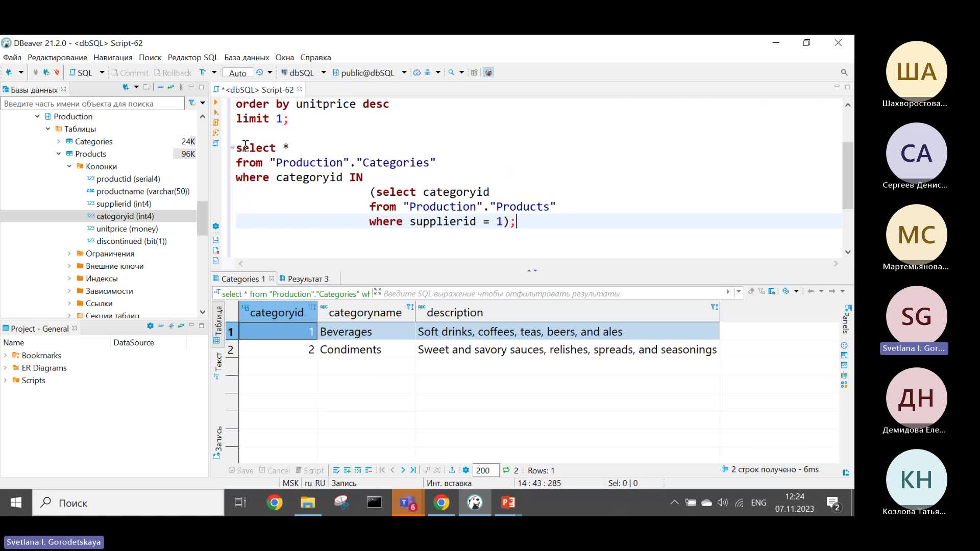Select the Condiments cell
980x551 pixels.
point(366,349)
